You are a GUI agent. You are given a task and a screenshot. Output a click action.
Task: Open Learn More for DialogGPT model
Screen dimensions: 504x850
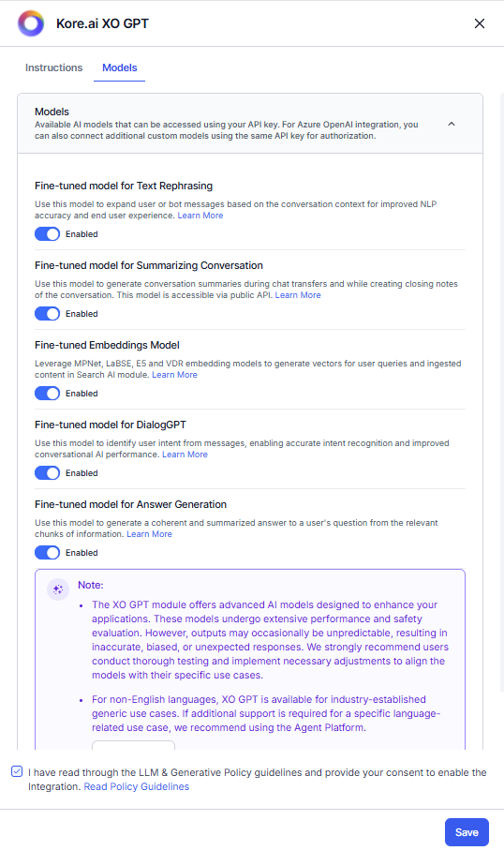click(x=185, y=455)
